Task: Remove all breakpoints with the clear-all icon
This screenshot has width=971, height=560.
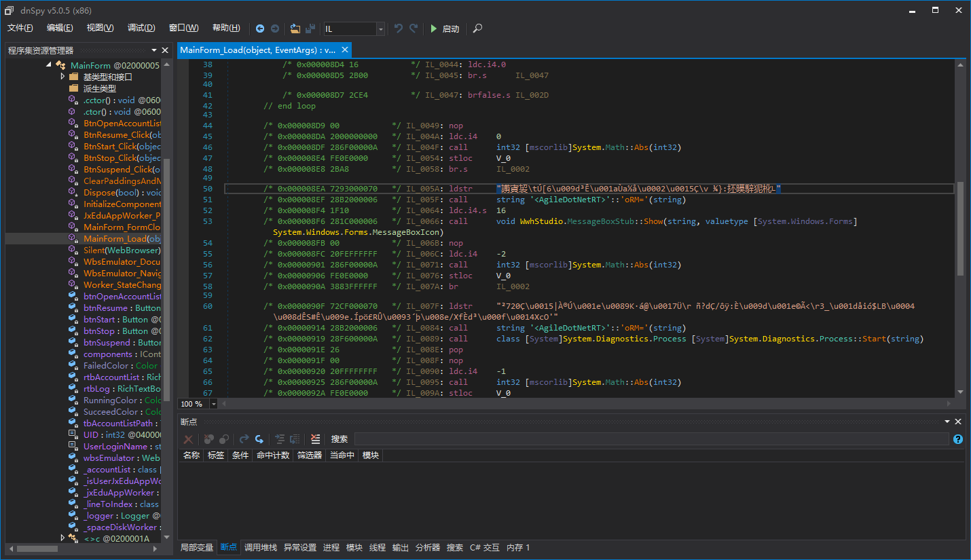Action: click(208, 439)
